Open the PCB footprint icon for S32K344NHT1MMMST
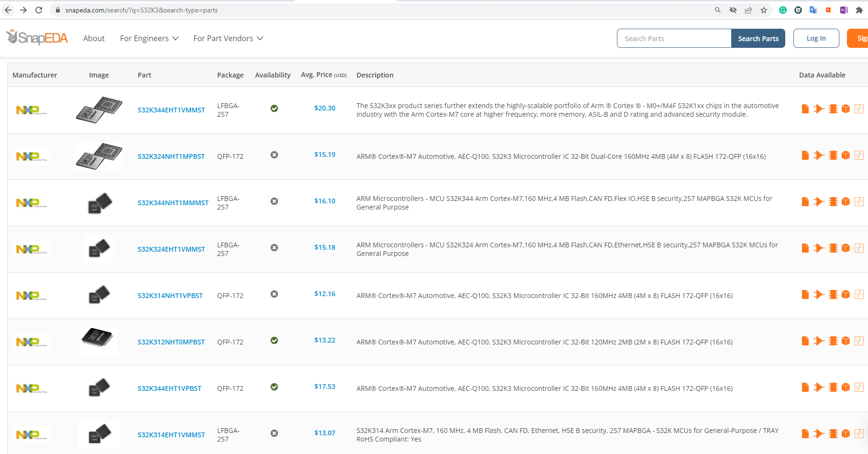The width and height of the screenshot is (868, 454). point(832,201)
